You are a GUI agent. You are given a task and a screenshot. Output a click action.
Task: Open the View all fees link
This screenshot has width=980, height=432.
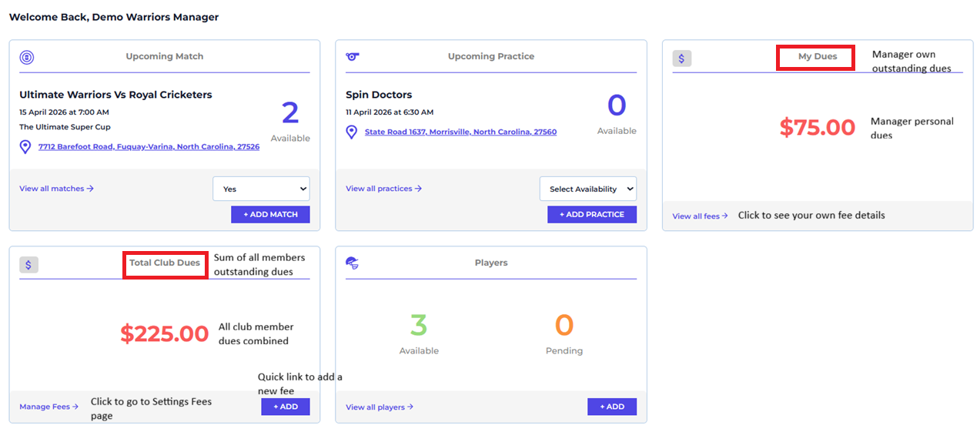[x=700, y=216]
